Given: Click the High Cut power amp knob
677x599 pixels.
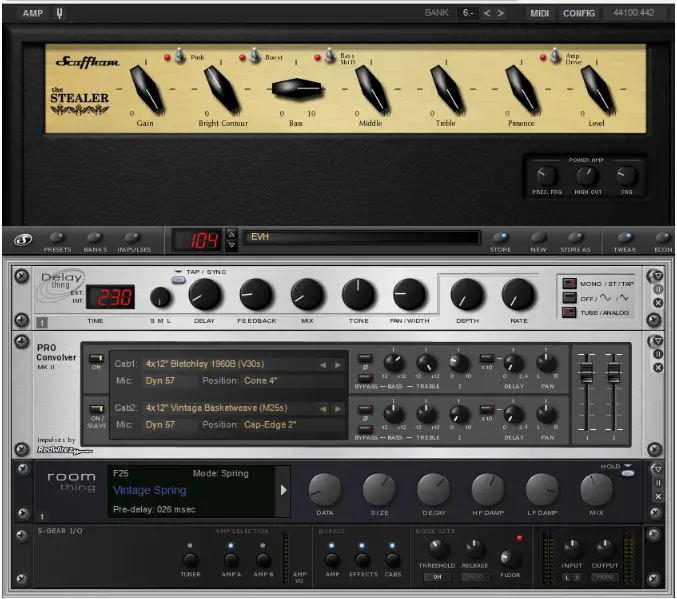Looking at the screenshot, I should (x=587, y=176).
